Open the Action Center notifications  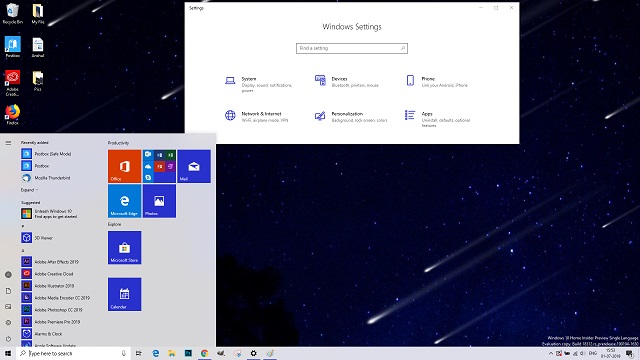[x=630, y=353]
